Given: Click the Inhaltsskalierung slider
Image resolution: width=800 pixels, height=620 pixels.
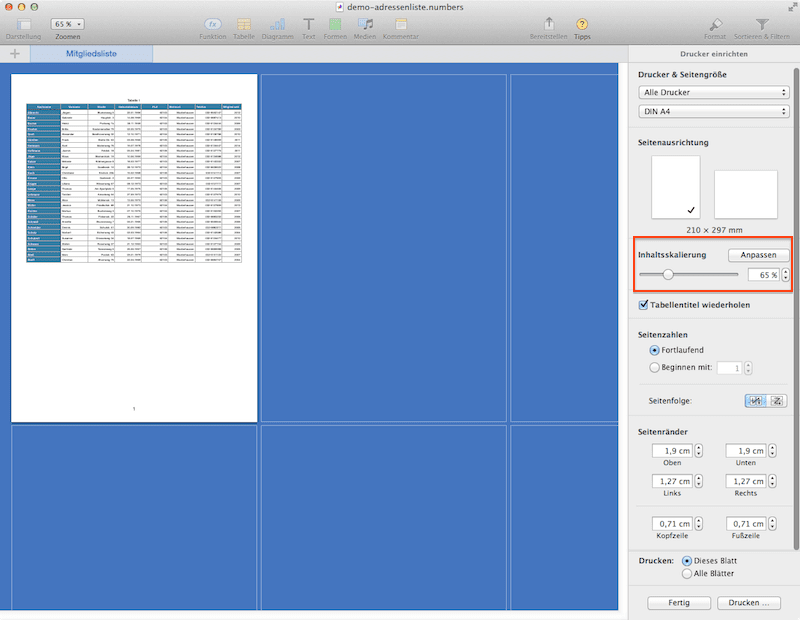Looking at the screenshot, I should (689, 275).
